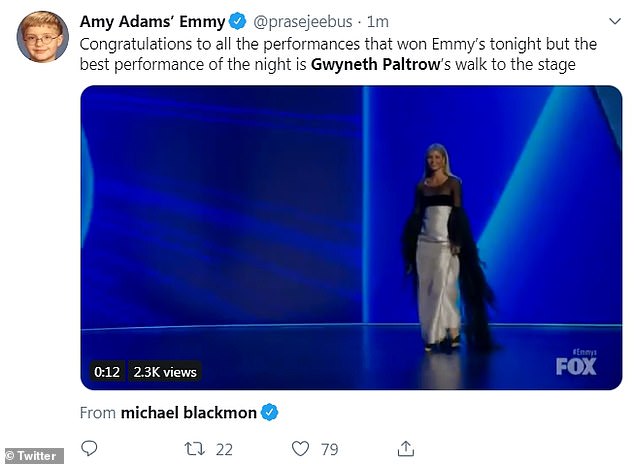Open the share tweet icon
The image size is (634, 464).
[x=406, y=447]
